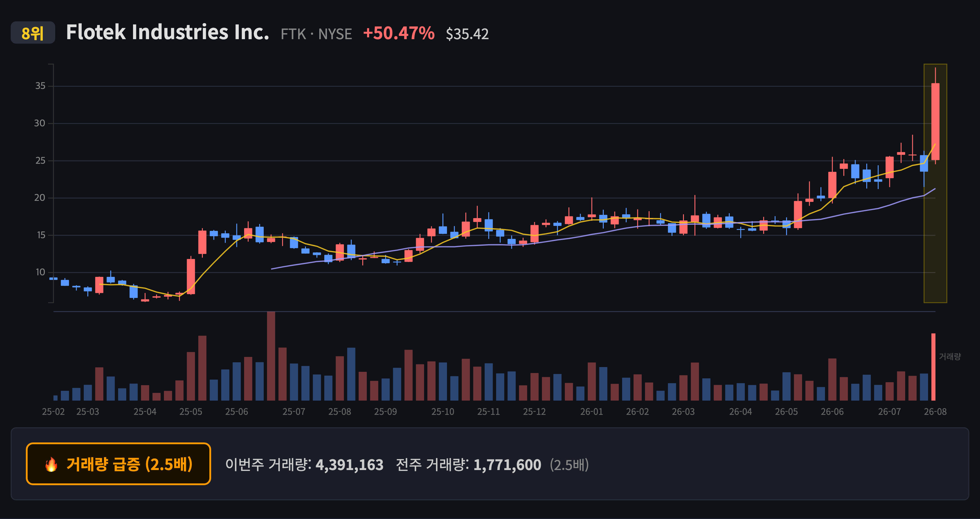980x519 pixels.
Task: Click the small '거래량' label beside the volume chart
Action: tap(950, 356)
